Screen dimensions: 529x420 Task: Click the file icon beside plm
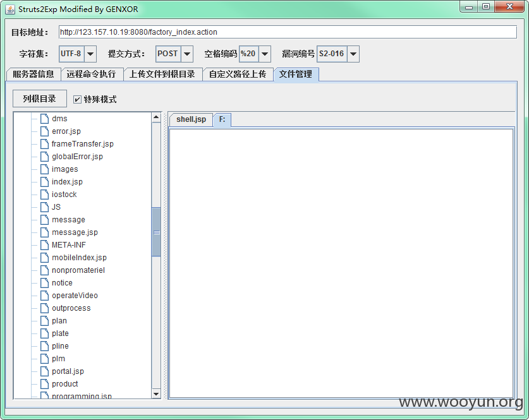pyautogui.click(x=44, y=359)
